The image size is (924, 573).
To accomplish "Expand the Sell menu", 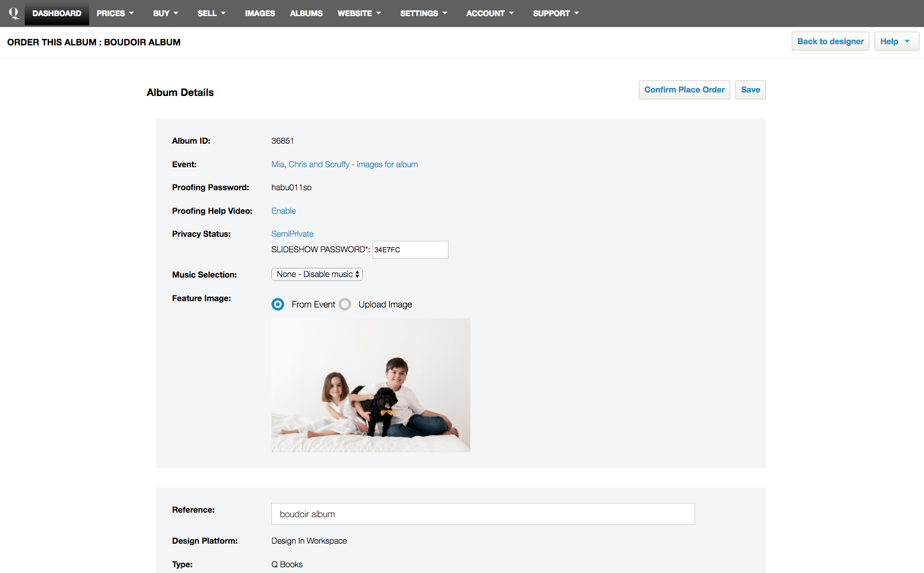I will tap(211, 13).
